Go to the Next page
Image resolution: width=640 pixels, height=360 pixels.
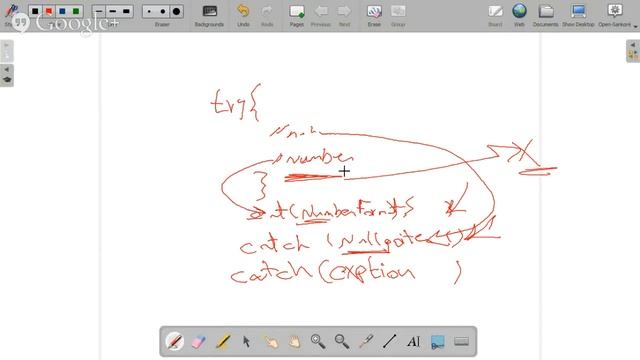pyautogui.click(x=344, y=15)
